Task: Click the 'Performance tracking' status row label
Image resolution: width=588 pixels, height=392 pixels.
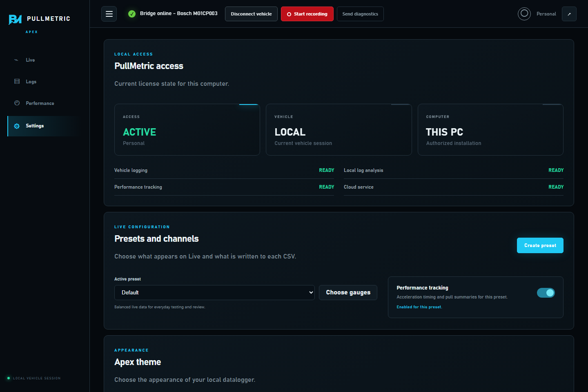Action: (x=138, y=187)
